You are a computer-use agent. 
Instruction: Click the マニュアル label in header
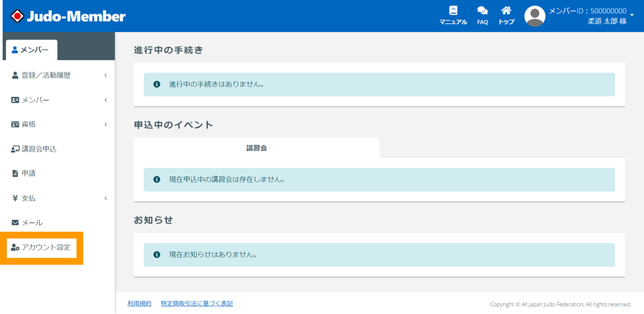[453, 22]
